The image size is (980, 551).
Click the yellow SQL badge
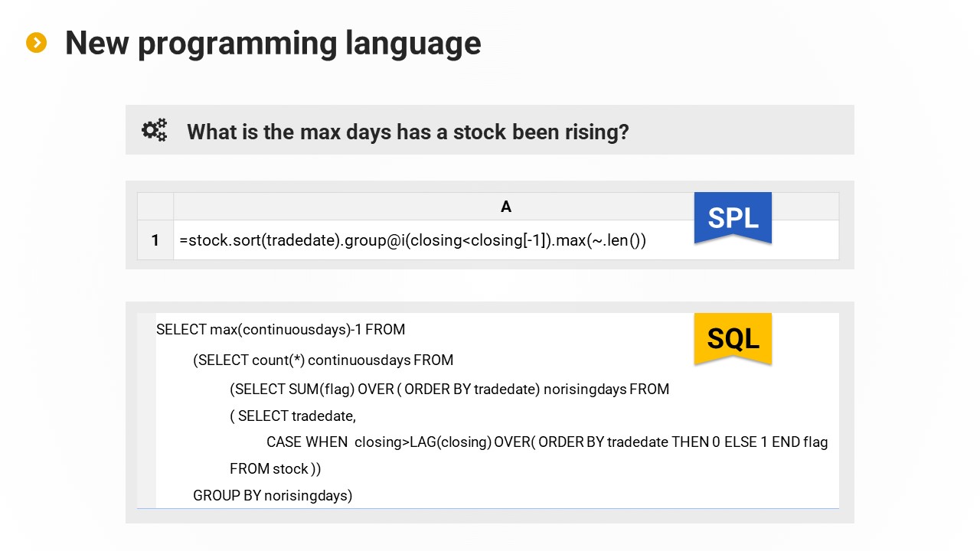[733, 337]
